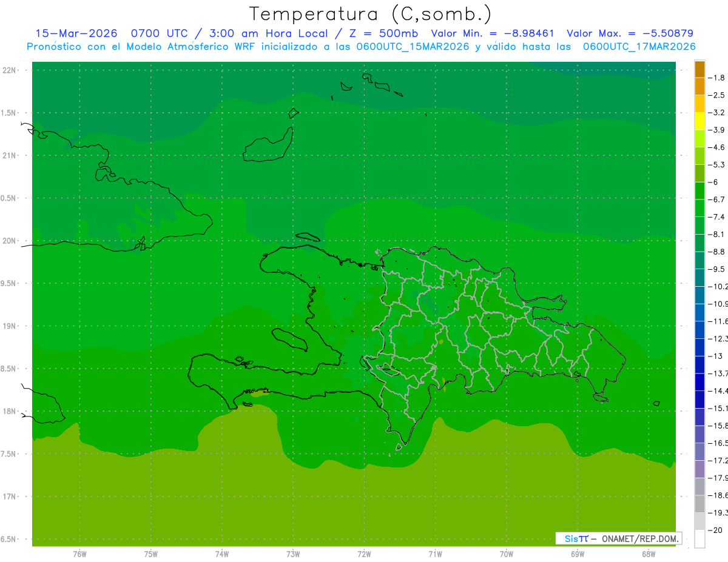Click the "-10.2" color scale value
728x562 pixels.
718,287
